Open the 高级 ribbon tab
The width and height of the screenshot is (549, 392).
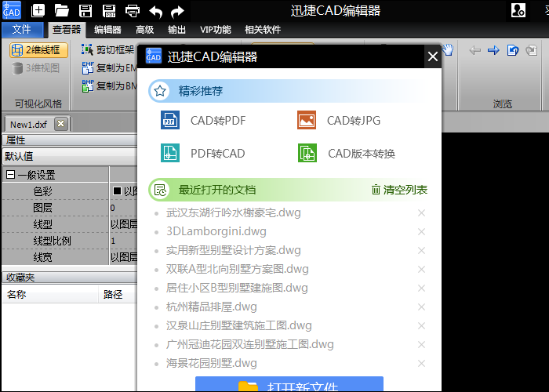click(x=144, y=30)
